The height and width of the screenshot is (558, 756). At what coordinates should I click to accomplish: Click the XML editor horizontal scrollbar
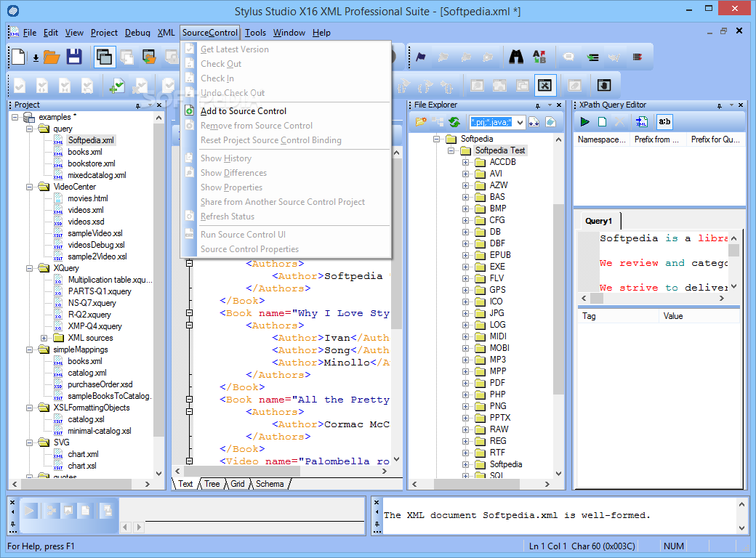tap(281, 472)
